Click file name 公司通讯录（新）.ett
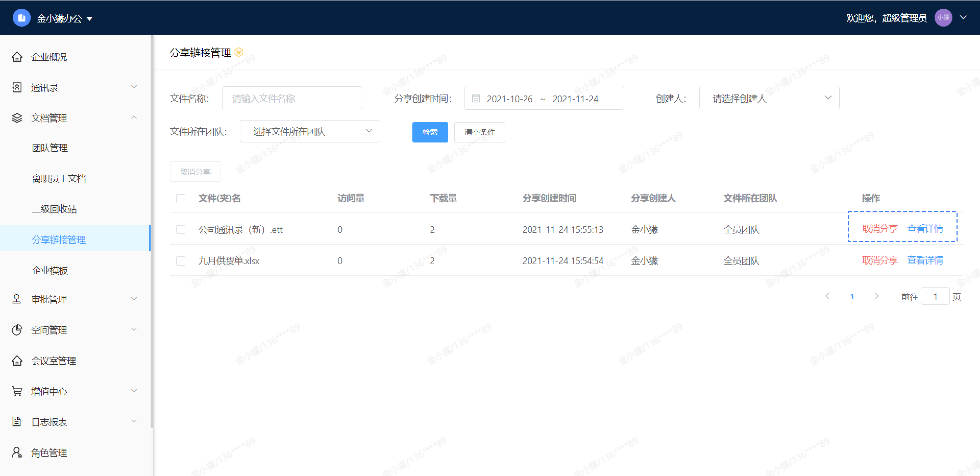This screenshot has height=476, width=980. click(x=240, y=230)
